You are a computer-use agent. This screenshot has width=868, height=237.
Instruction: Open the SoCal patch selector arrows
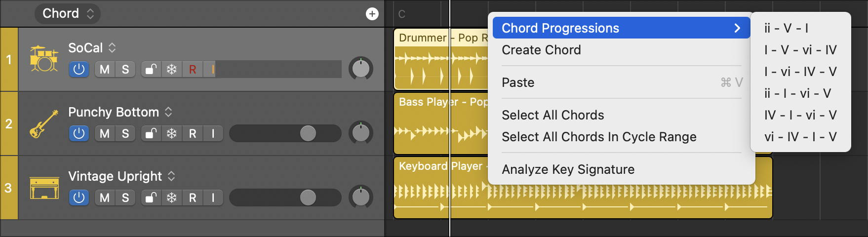112,48
